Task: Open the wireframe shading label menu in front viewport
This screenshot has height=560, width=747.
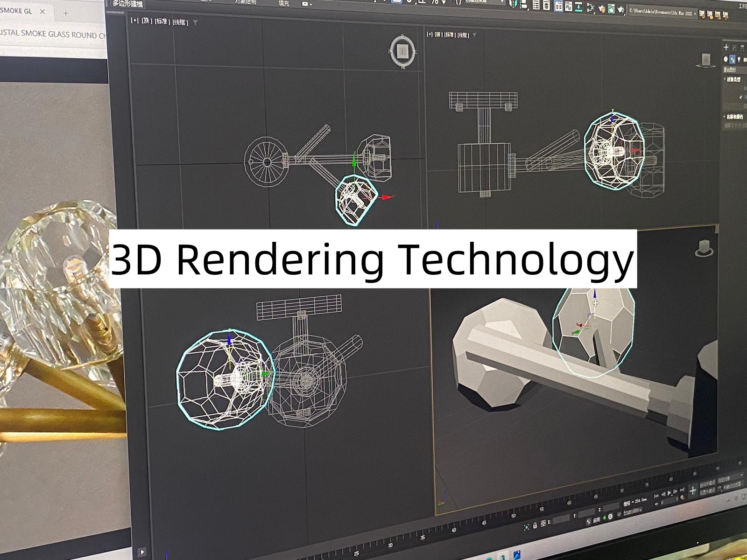Action: 463,35
